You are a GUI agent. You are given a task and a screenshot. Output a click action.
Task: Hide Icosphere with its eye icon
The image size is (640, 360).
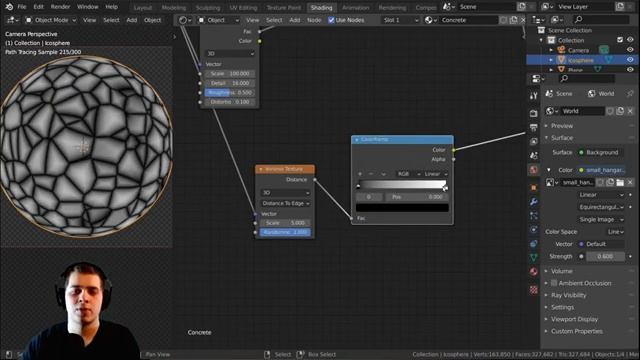click(630, 60)
